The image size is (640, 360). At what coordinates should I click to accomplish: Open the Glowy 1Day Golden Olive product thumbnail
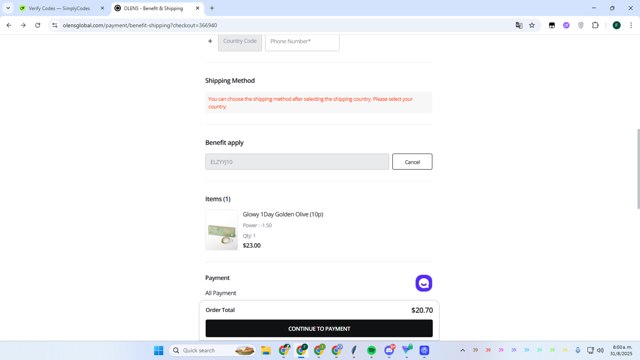(222, 230)
